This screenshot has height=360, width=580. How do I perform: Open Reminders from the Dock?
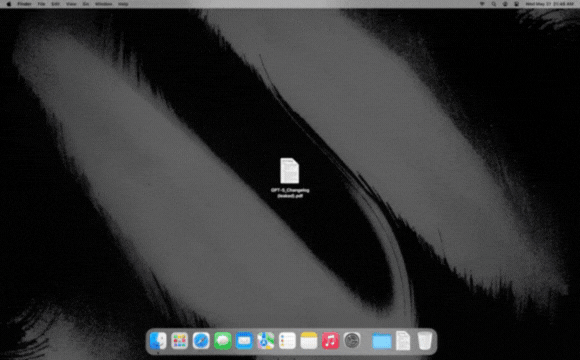click(x=287, y=340)
